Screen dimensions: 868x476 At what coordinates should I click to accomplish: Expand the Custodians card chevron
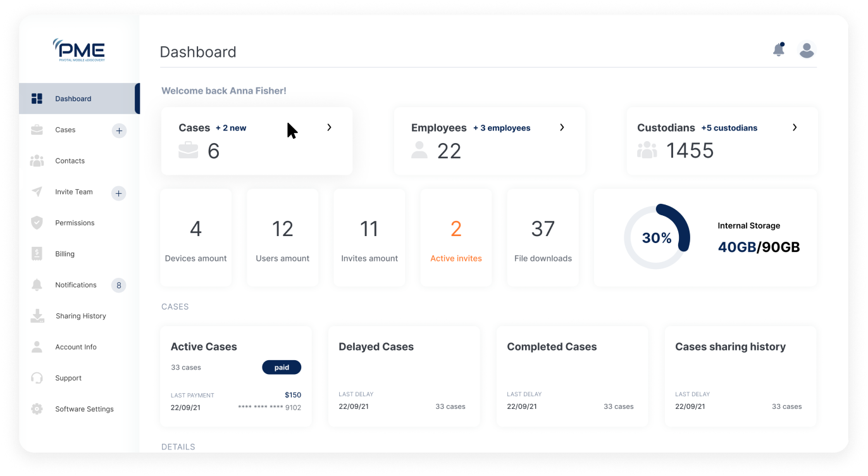[x=795, y=127]
